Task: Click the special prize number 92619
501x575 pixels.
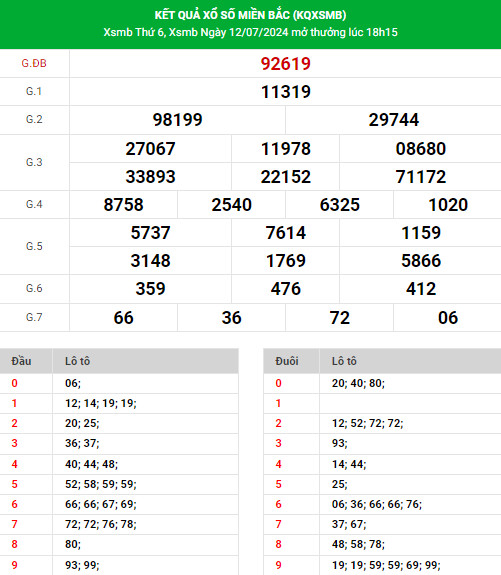Action: [x=285, y=64]
